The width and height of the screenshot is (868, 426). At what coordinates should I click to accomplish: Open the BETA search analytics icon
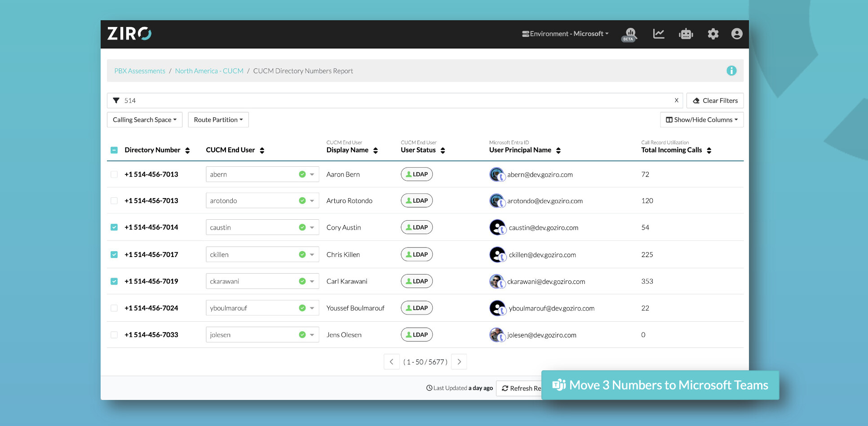point(629,34)
